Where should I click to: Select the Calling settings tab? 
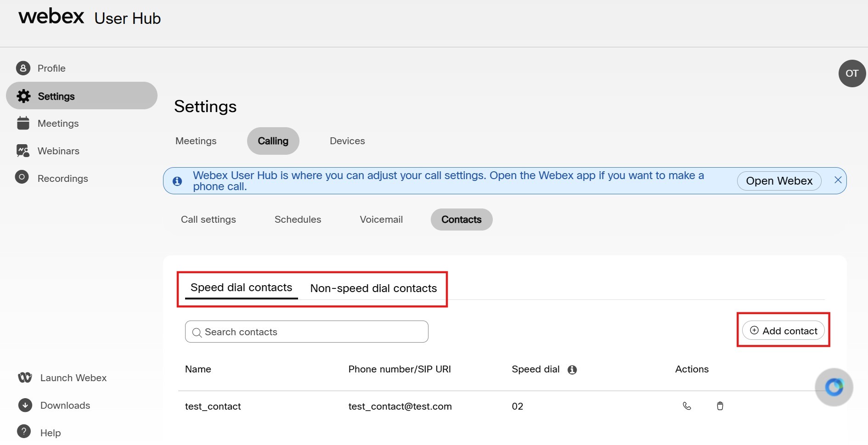click(273, 141)
